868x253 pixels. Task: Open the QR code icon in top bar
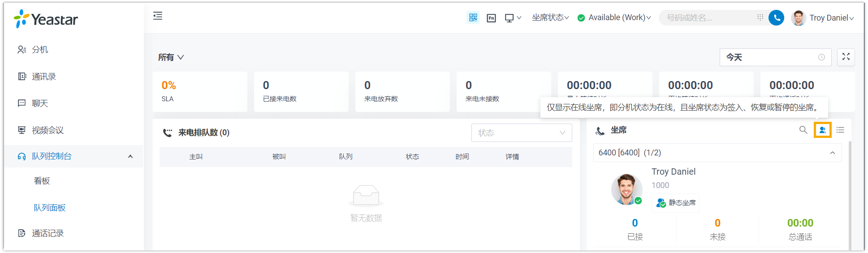pyautogui.click(x=473, y=17)
